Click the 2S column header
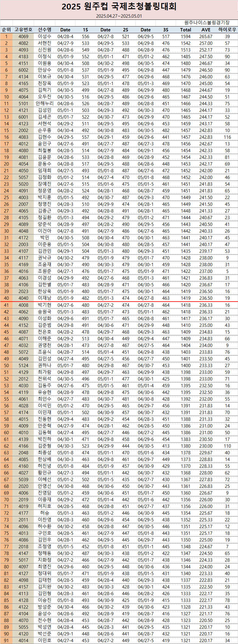The height and width of the screenshot is (644, 238). point(126,30)
